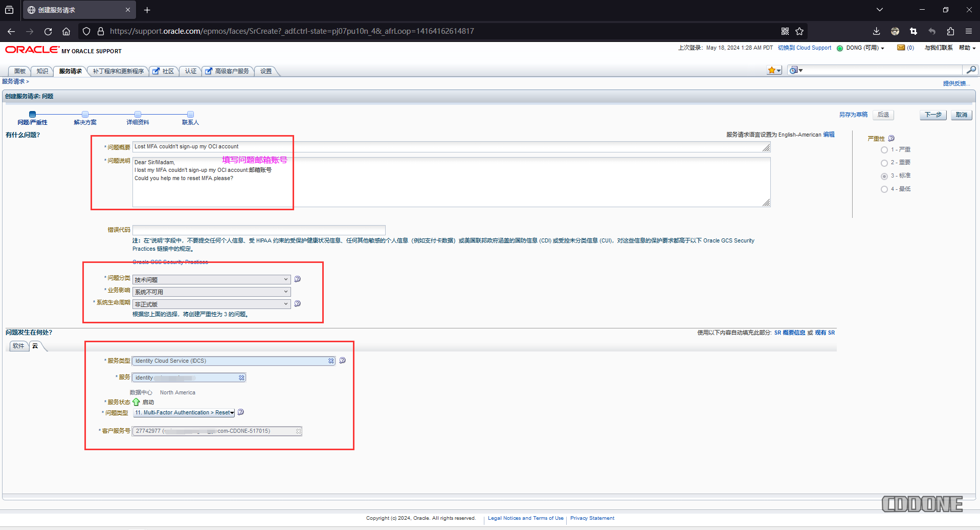The height and width of the screenshot is (530, 980).
Task: Click the help icon beside 服务类型 field
Action: 343,360
